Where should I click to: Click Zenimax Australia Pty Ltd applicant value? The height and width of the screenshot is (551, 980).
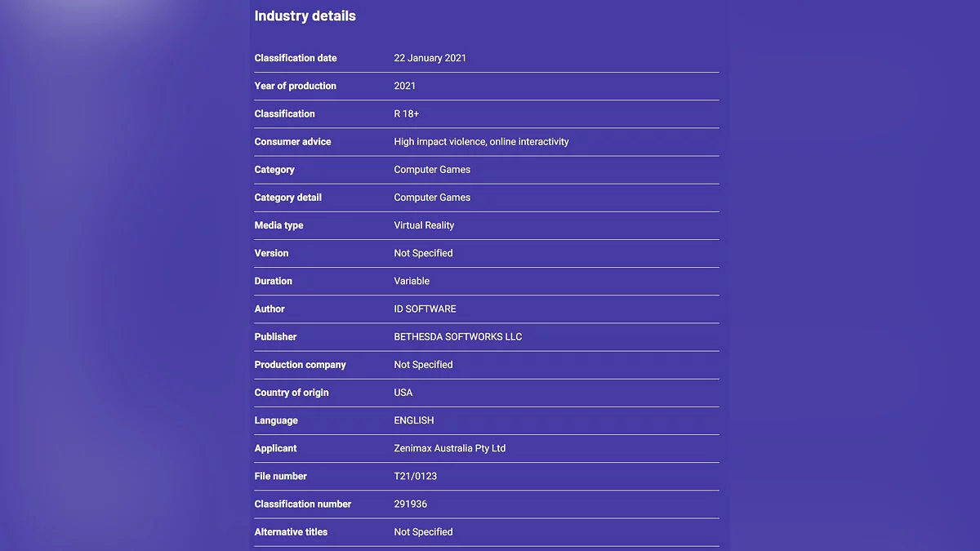[x=449, y=448]
